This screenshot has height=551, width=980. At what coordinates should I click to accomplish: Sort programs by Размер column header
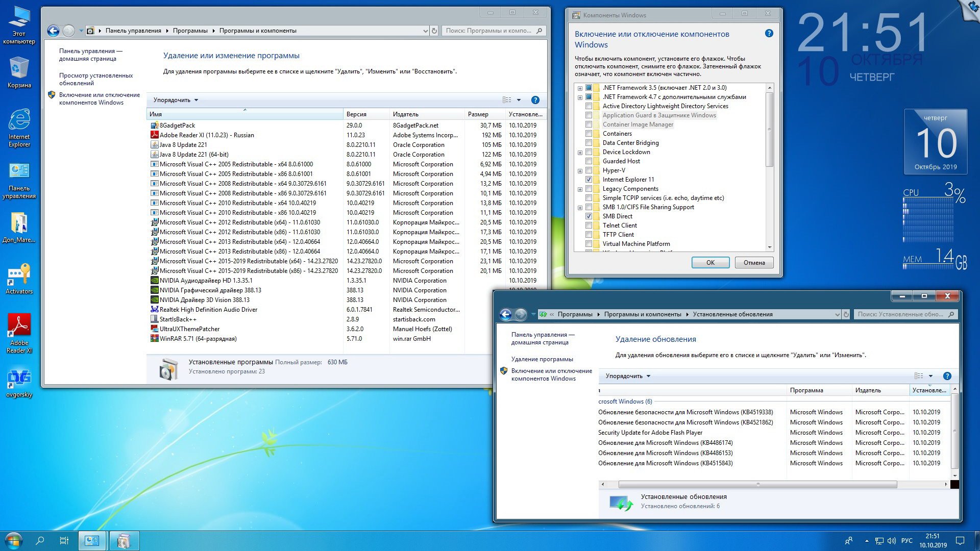coord(485,114)
